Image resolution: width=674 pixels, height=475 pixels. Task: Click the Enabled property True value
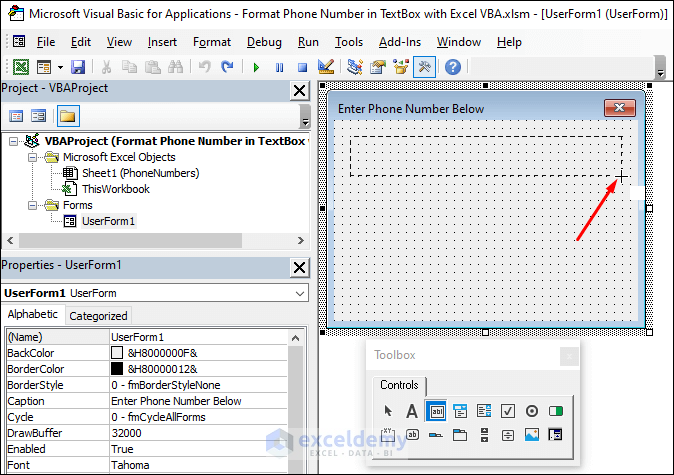(x=199, y=449)
